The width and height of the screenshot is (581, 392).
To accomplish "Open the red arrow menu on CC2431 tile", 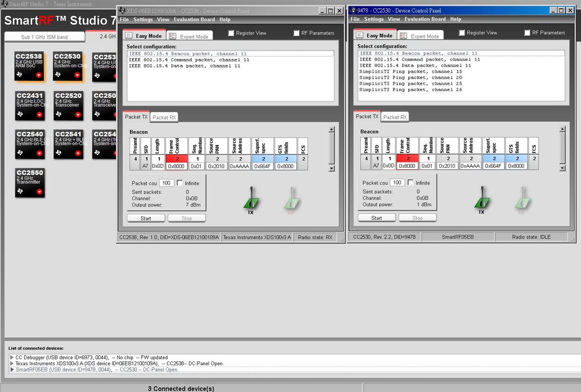I will (39, 114).
